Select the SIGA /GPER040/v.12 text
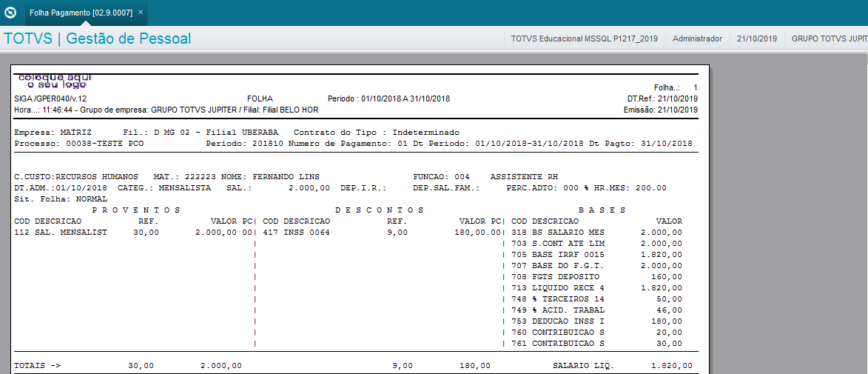Screen dimensions: 868x374 click(50, 98)
